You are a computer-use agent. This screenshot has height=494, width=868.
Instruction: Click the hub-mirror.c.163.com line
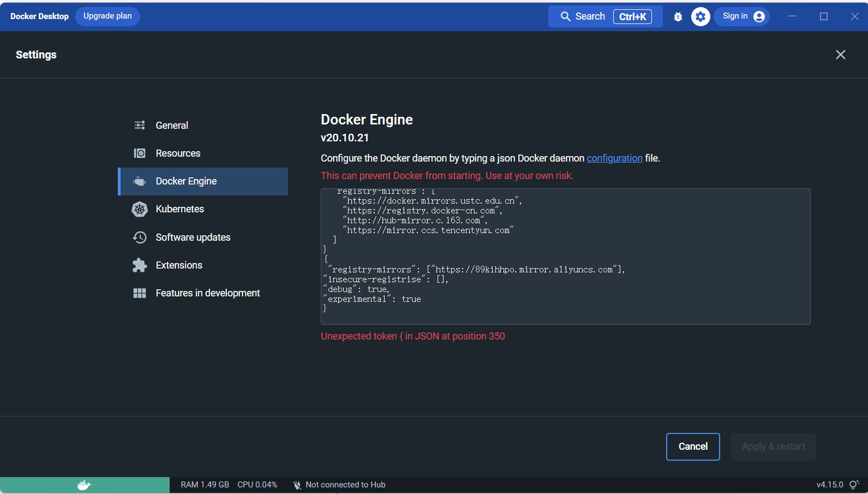pos(415,221)
